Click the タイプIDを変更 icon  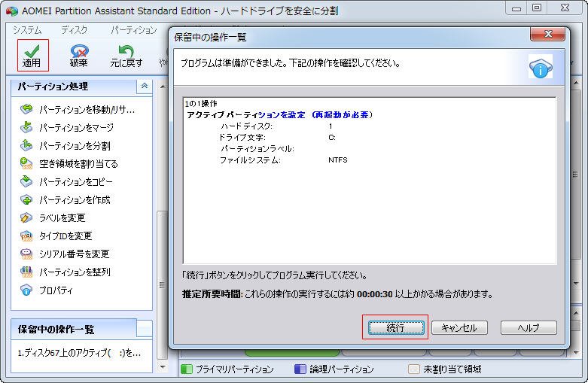[26, 236]
